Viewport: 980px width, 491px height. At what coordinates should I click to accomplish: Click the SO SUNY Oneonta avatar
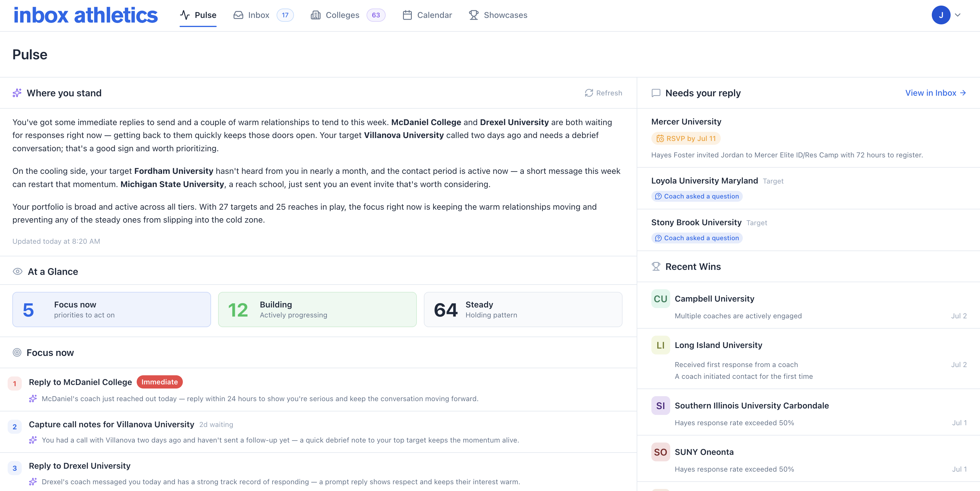pyautogui.click(x=660, y=452)
